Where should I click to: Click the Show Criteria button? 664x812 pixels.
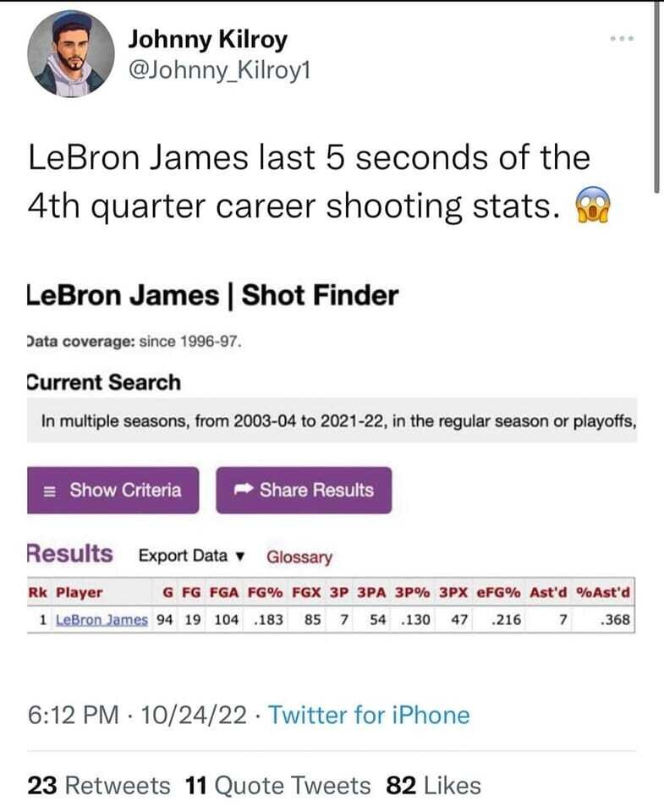[x=114, y=490]
